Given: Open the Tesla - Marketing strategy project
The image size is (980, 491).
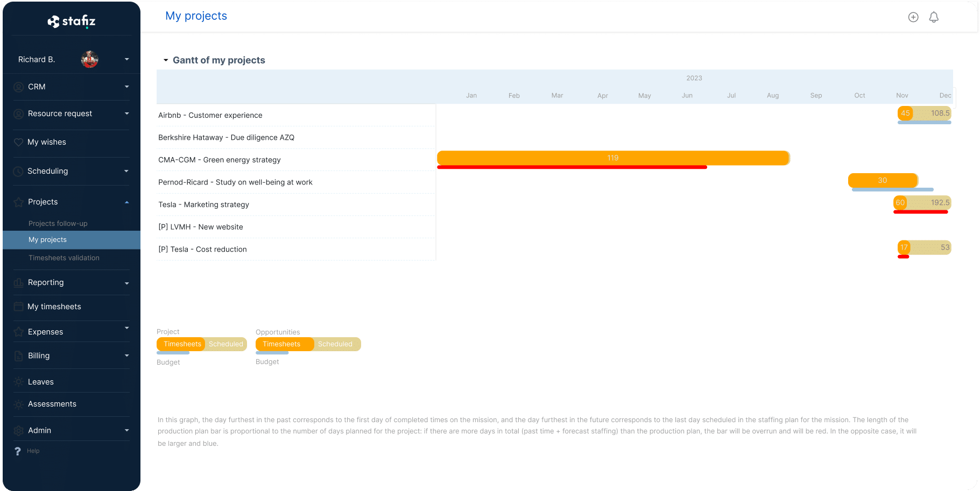Looking at the screenshot, I should point(203,204).
